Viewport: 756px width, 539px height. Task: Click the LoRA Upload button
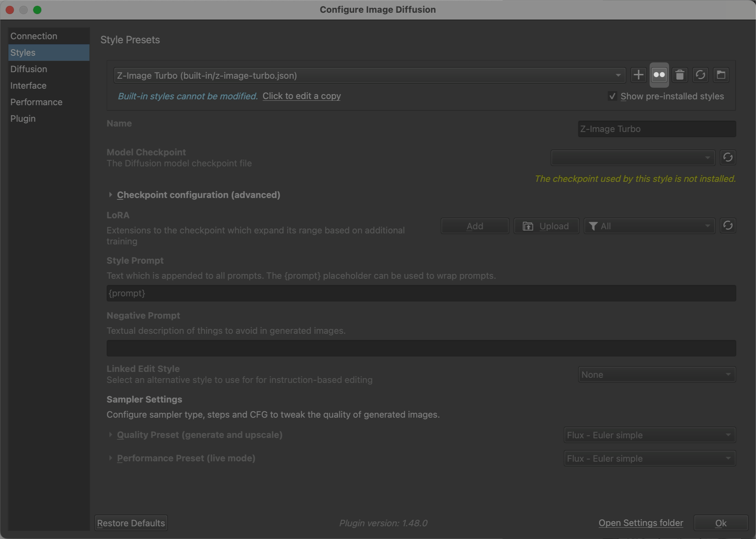(x=546, y=226)
